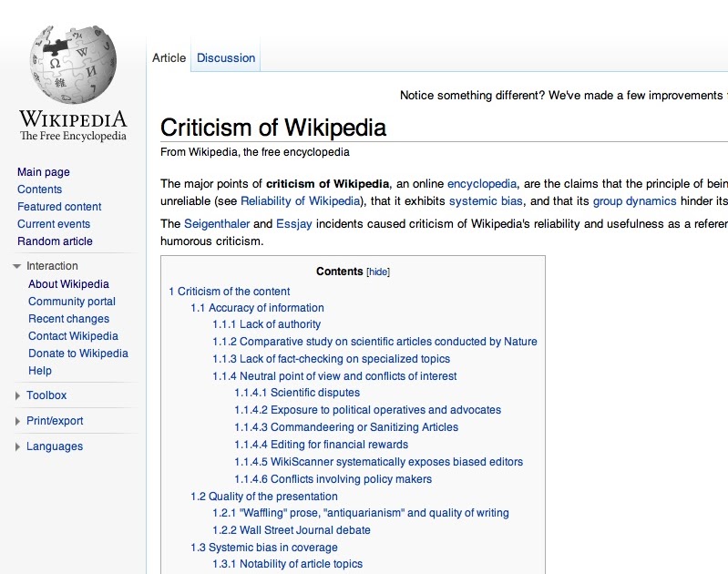
Task: Open the group dynamics link
Action: click(635, 201)
